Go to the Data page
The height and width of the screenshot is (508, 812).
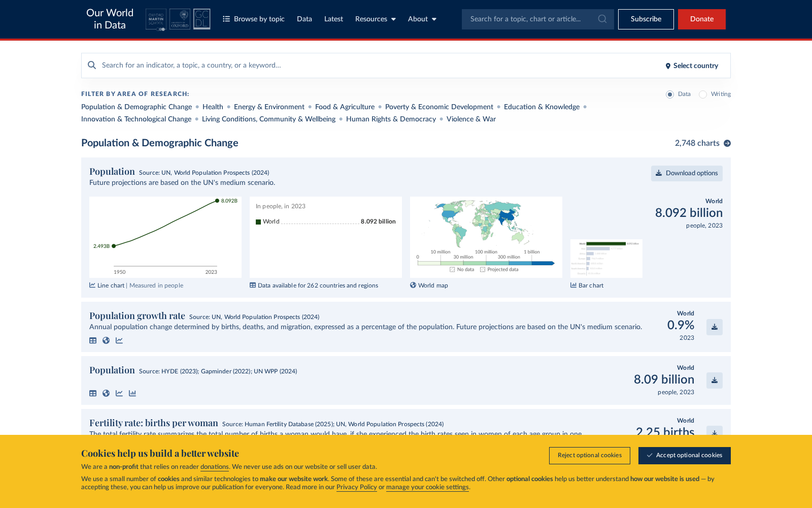coord(304,19)
